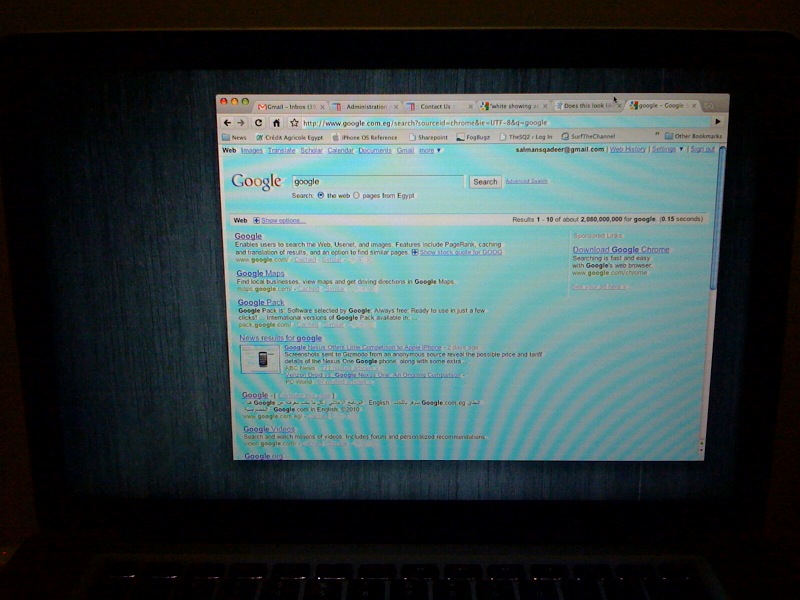Open the Translate link
Viewport: 800px width, 600px height.
(282, 151)
